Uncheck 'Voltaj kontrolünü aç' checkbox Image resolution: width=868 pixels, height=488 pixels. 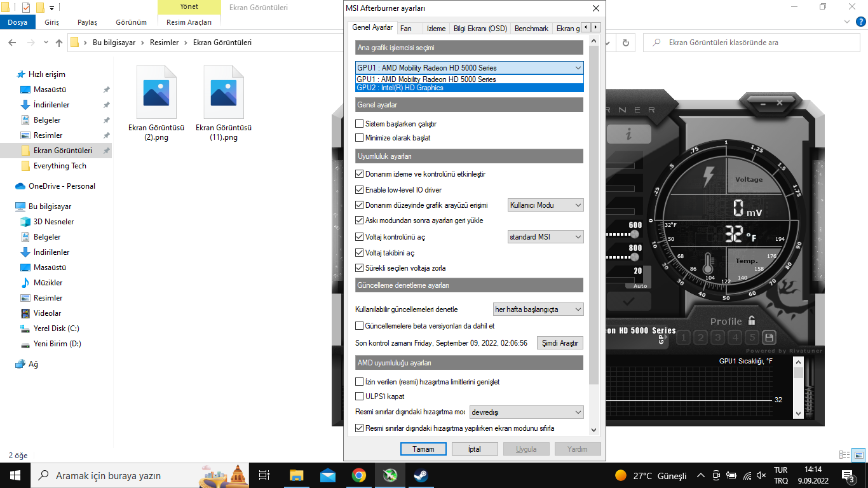click(360, 237)
